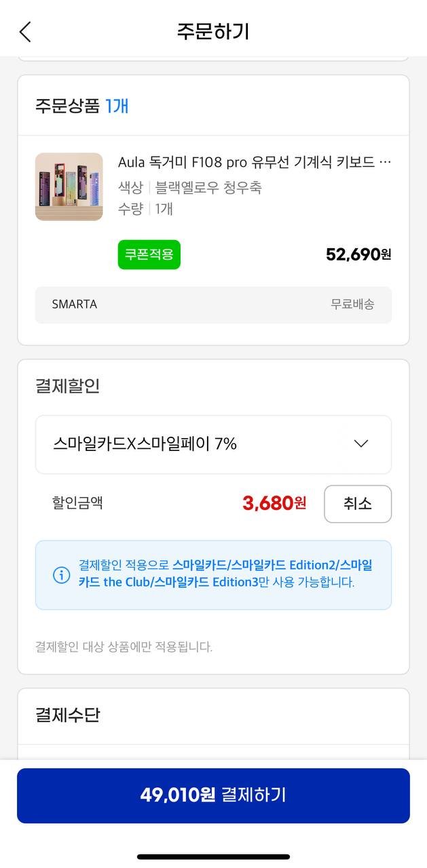Viewport: 427px width, 868px height.
Task: Tap the red 3,680원 discount amount
Action: pos(274,503)
